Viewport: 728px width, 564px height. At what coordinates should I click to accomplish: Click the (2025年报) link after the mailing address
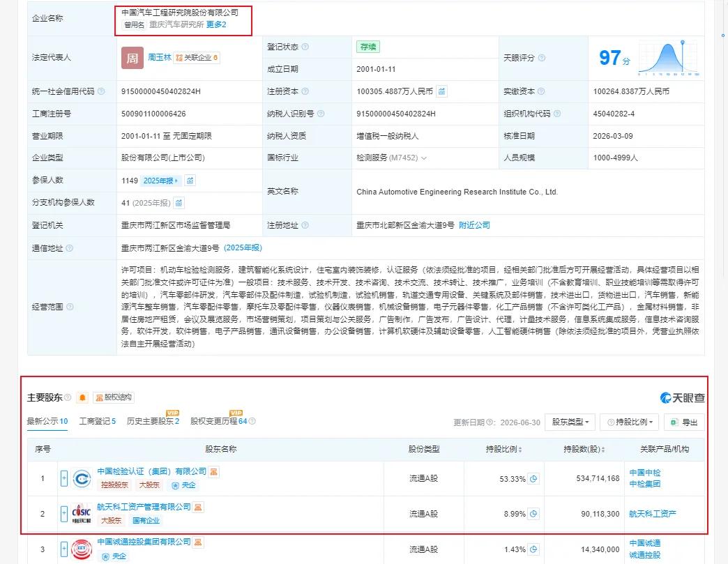point(243,248)
